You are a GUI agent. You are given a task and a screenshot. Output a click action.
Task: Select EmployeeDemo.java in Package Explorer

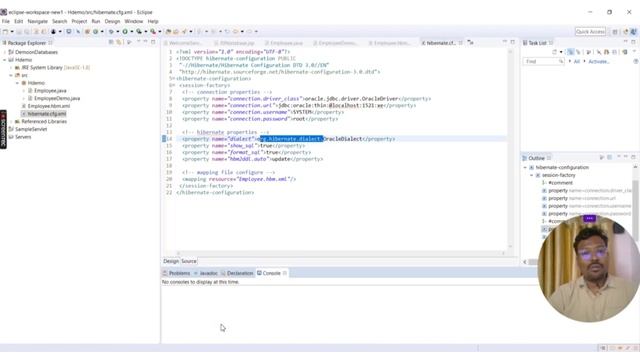pos(54,98)
